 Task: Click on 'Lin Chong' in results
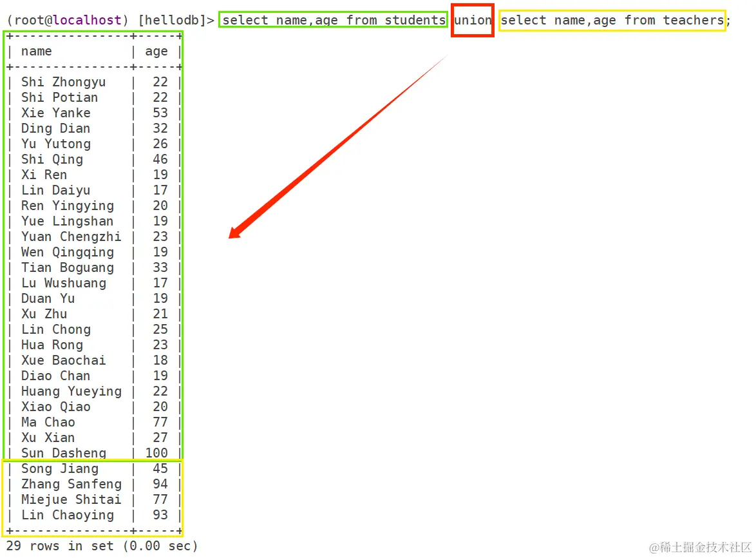point(55,329)
